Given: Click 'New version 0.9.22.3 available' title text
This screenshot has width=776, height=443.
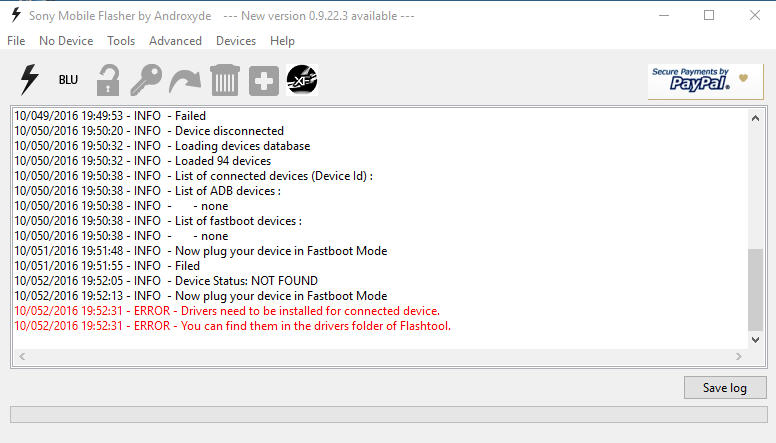Looking at the screenshot, I should tap(319, 16).
